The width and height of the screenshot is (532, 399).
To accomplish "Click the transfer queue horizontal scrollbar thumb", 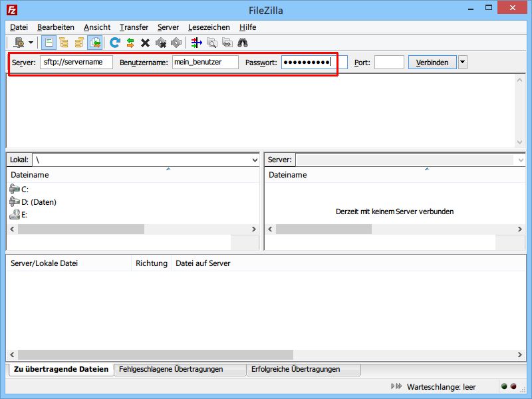I will [156, 355].
